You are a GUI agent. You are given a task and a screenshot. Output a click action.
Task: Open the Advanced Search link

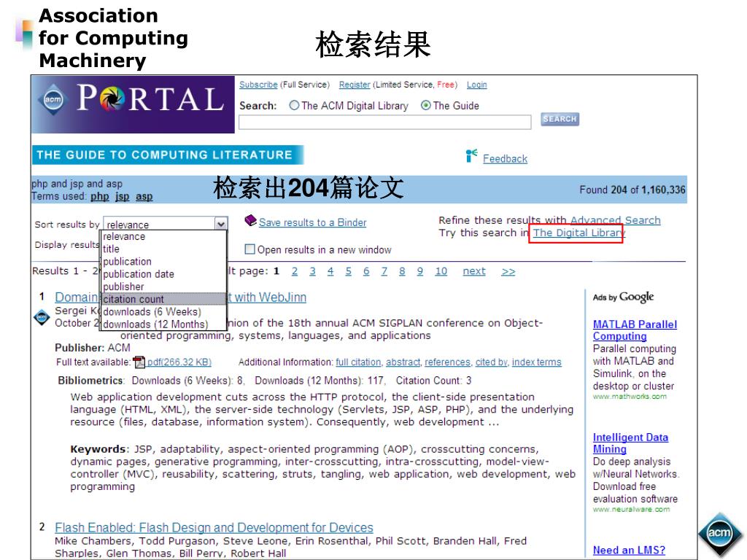pyautogui.click(x=616, y=220)
